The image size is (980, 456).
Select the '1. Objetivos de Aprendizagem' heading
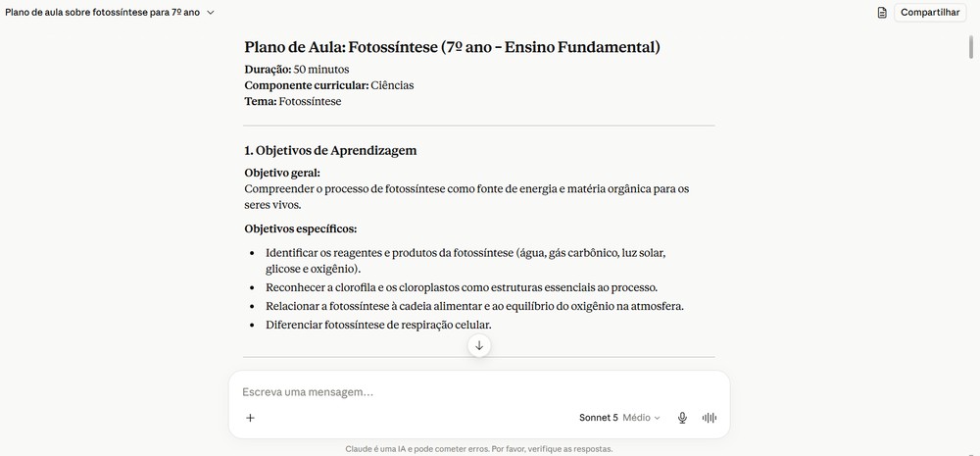point(330,151)
